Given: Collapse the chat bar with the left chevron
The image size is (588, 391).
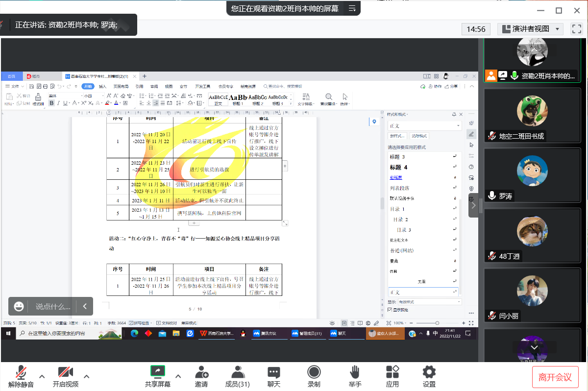Looking at the screenshot, I should (x=85, y=306).
